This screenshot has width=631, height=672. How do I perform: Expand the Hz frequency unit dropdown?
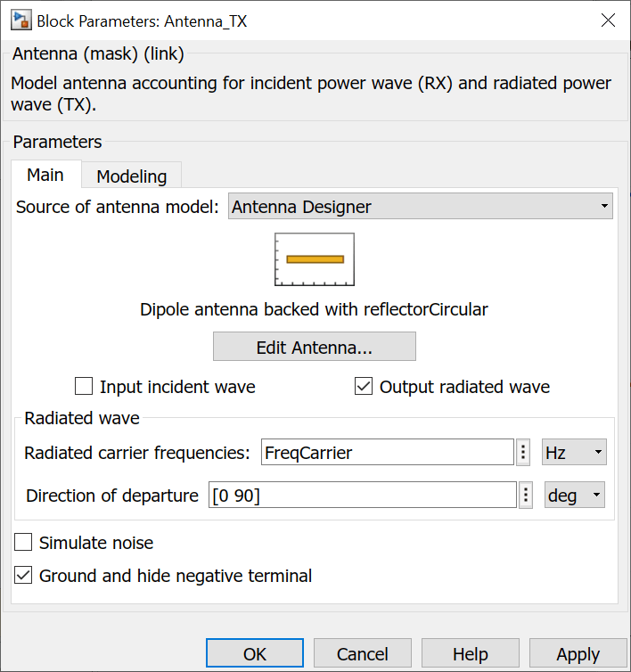(574, 453)
